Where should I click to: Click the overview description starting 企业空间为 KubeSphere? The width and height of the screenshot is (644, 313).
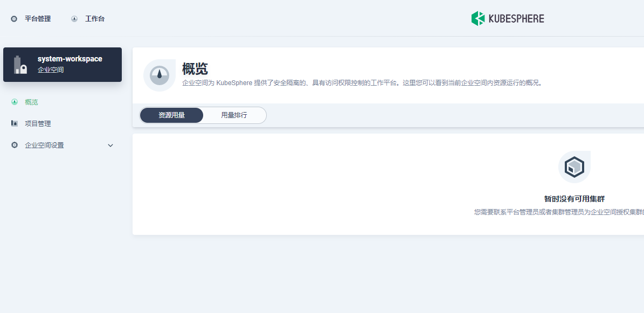362,83
